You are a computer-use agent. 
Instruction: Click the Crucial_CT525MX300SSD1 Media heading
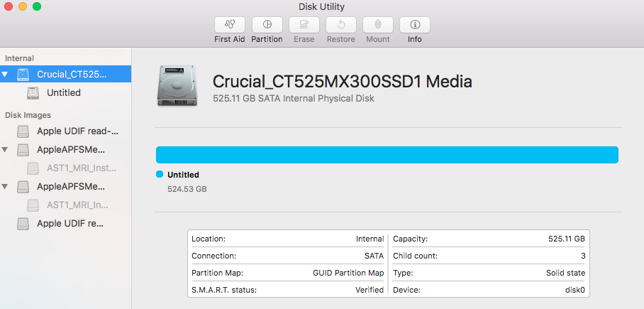342,82
